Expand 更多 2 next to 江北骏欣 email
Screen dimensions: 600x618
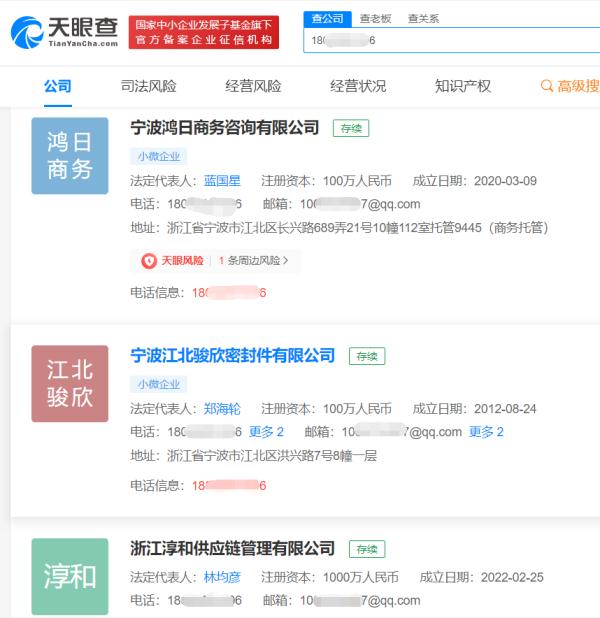pos(486,432)
